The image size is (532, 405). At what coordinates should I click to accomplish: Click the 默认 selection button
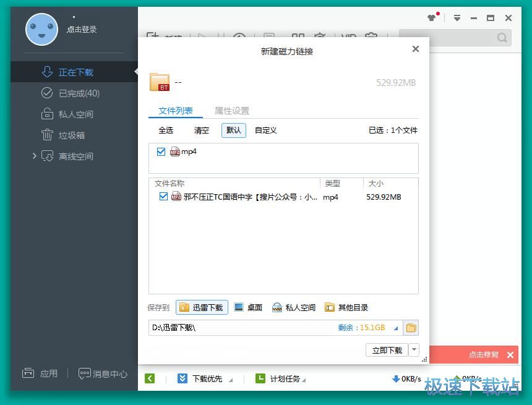[233, 130]
